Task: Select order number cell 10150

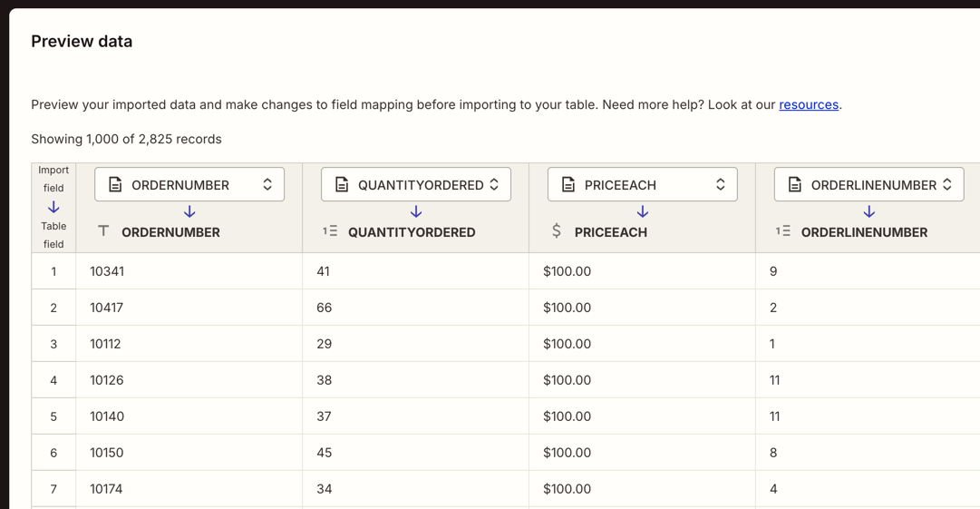Action: click(189, 453)
